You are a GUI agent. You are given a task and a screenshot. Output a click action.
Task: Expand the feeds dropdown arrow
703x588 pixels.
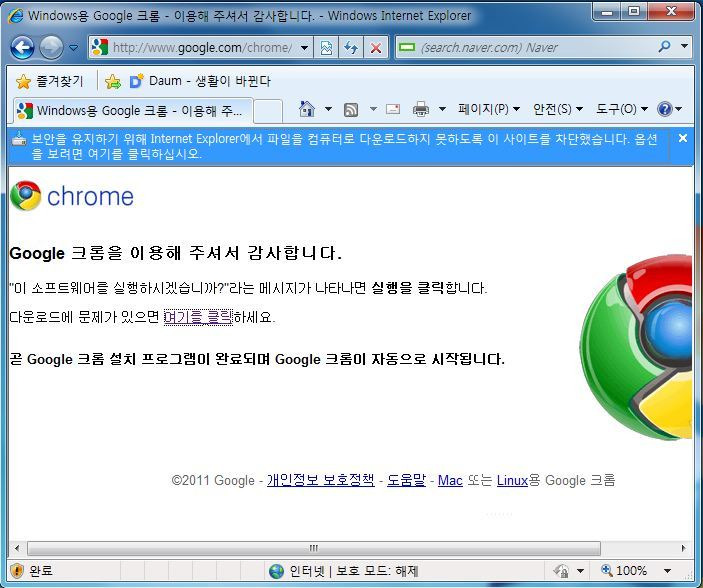pyautogui.click(x=373, y=109)
